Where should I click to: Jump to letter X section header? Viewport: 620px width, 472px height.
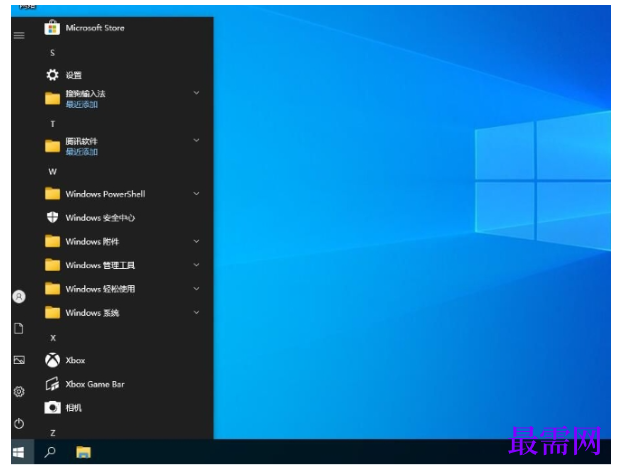[53, 338]
